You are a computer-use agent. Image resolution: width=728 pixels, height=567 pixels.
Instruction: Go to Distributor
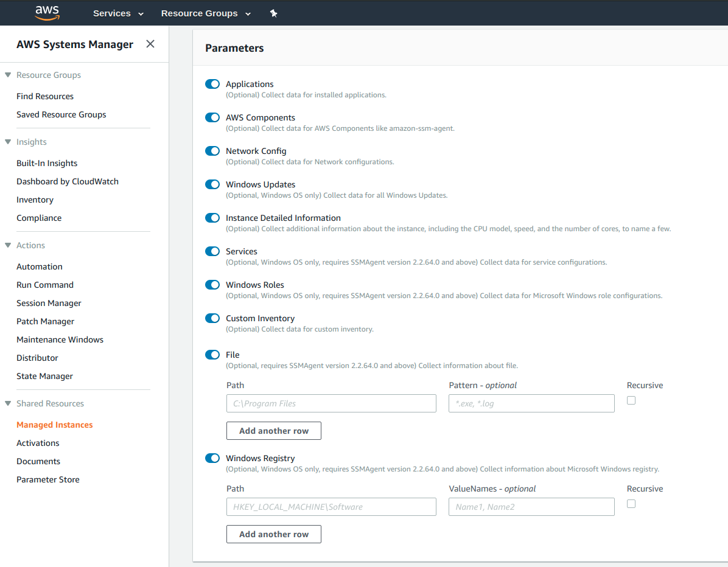click(37, 358)
